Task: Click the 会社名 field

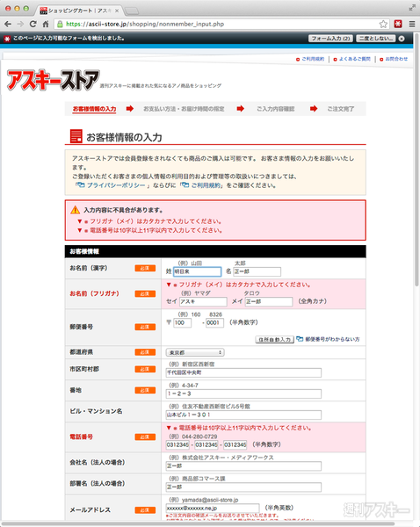Action: point(243,466)
